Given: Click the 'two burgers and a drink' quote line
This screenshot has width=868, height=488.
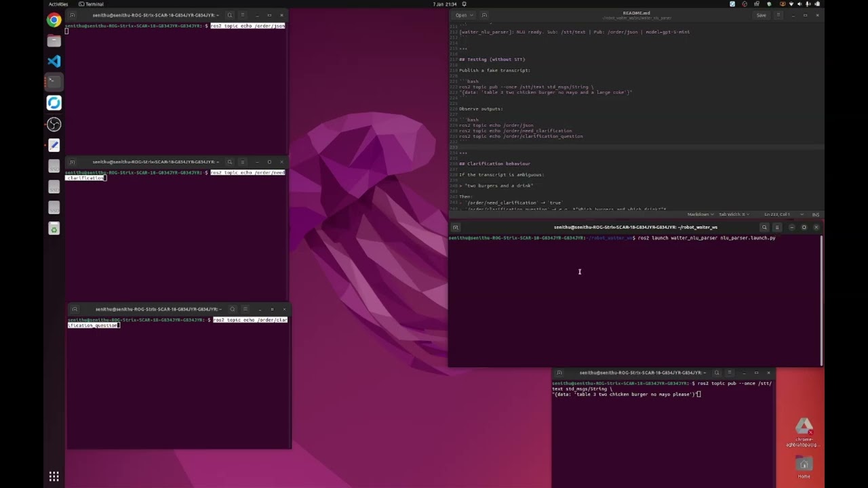Looking at the screenshot, I should 498,186.
